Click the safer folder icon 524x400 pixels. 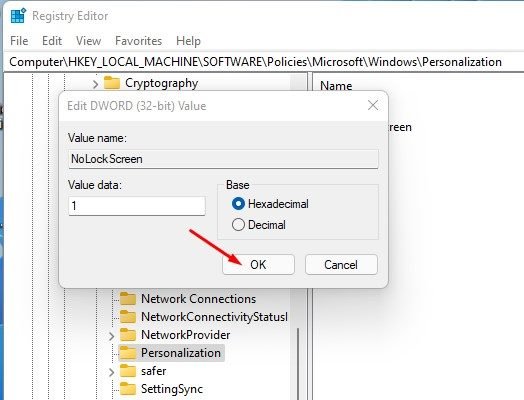tap(128, 371)
